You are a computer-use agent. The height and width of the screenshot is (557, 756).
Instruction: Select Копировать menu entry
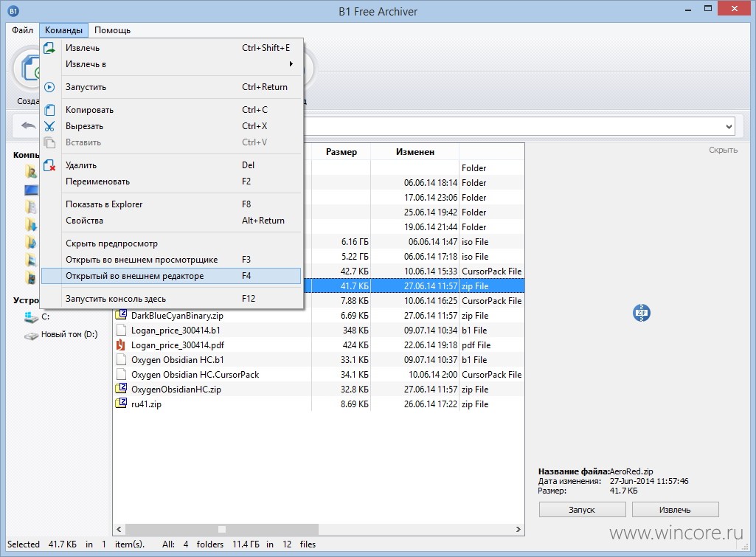tap(171, 110)
